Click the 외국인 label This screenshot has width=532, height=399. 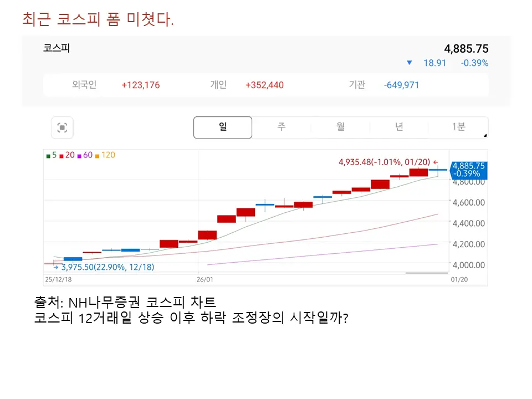tap(84, 85)
